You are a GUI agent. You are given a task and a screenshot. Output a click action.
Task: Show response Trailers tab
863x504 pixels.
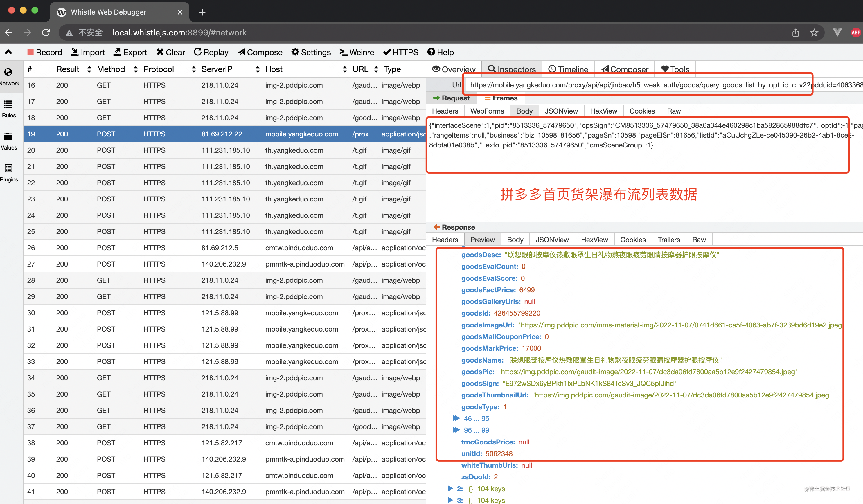[668, 240]
